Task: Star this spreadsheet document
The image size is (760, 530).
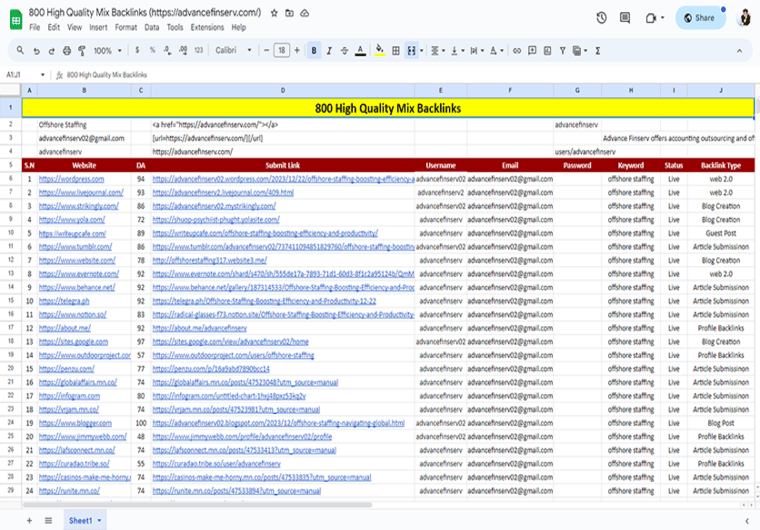Action: click(x=273, y=13)
